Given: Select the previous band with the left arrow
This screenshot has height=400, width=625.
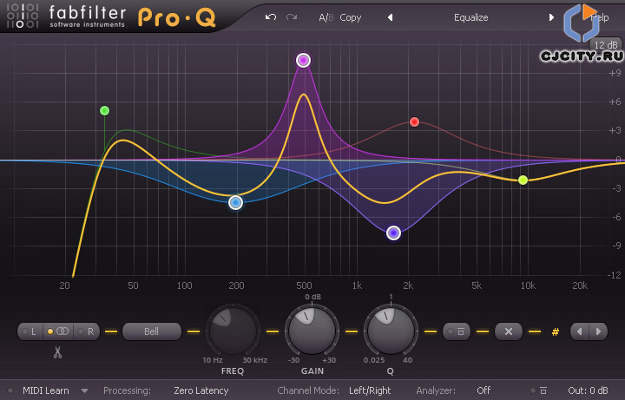Looking at the screenshot, I should pyautogui.click(x=580, y=331).
